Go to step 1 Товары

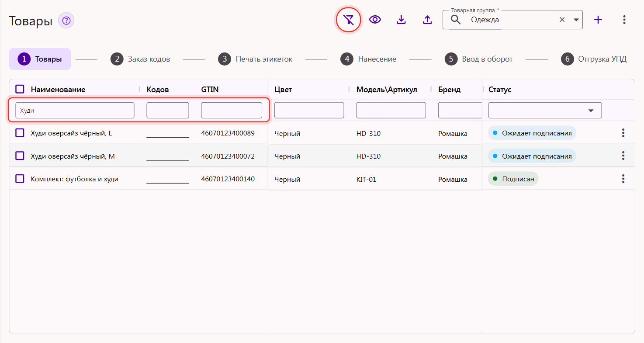pyautogui.click(x=40, y=59)
